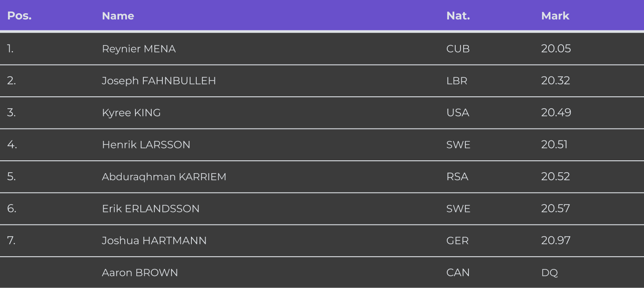Click Joshua HARTMANN name

[154, 241]
